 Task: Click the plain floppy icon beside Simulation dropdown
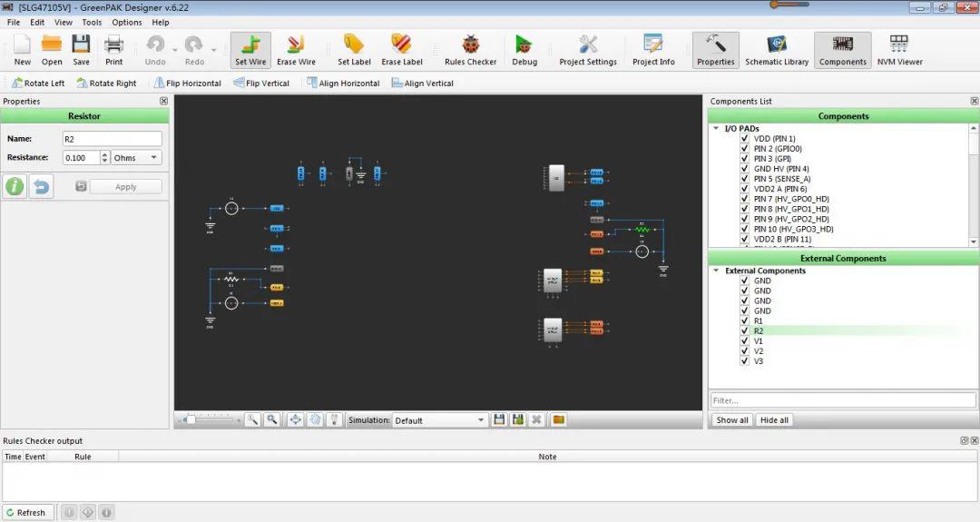click(x=499, y=420)
